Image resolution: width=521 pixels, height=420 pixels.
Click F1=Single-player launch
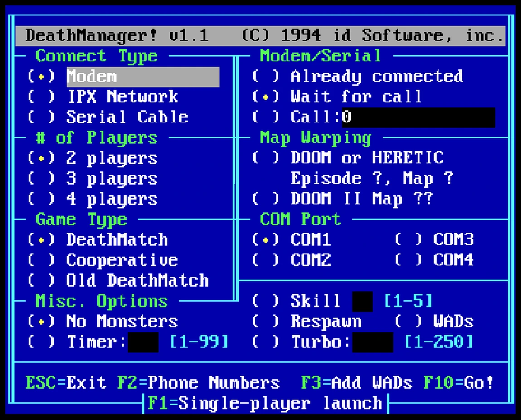tap(265, 403)
